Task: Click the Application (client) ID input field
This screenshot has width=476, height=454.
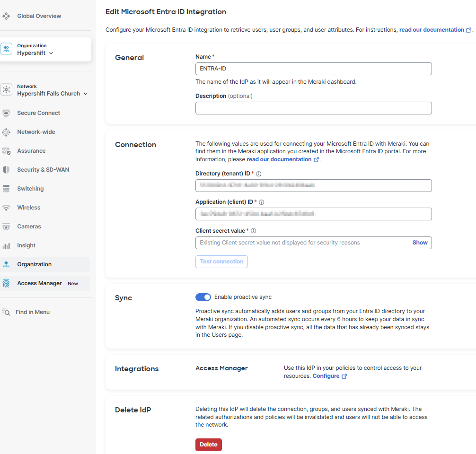Action: click(314, 214)
